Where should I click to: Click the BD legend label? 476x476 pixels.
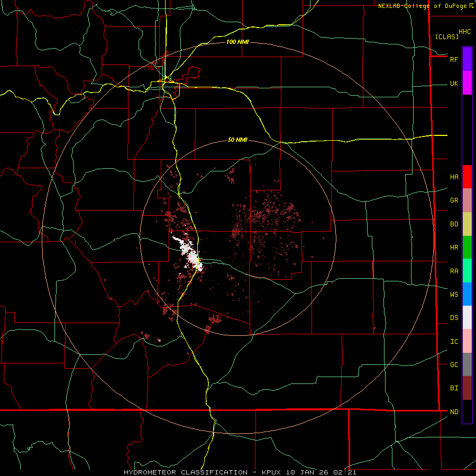(x=454, y=224)
